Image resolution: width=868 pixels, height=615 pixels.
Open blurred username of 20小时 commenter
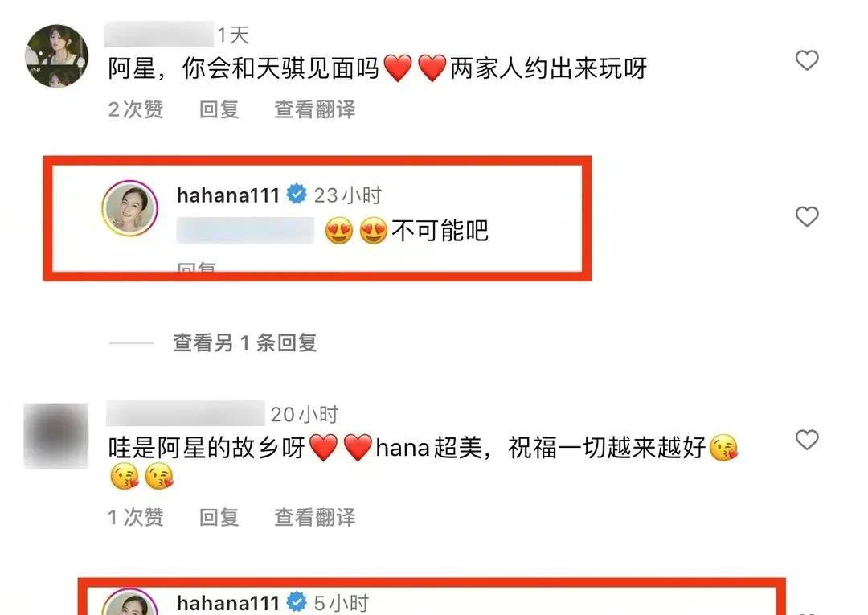(186, 413)
